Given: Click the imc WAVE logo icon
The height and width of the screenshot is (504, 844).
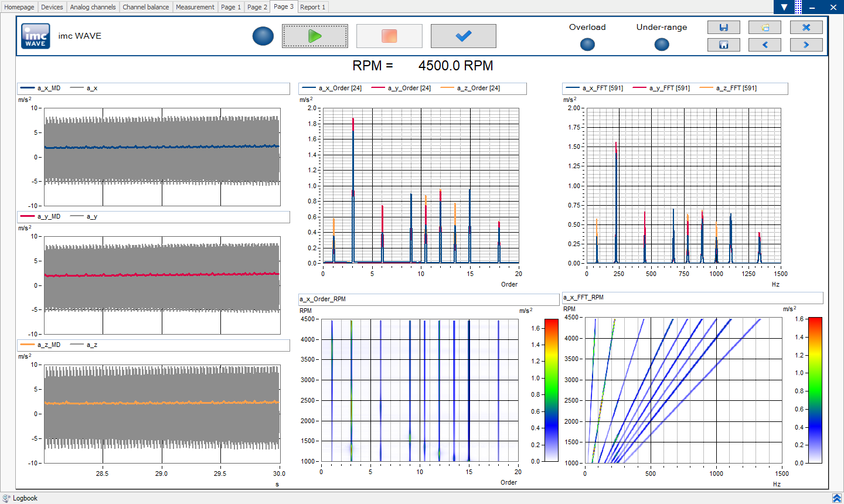Looking at the screenshot, I should click(x=36, y=36).
